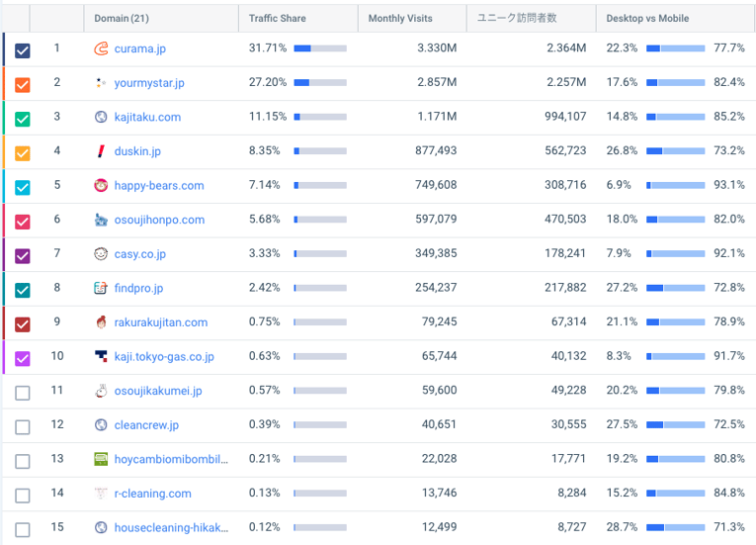Click the 877,493 monthly visits value
The image size is (756, 545).
[436, 150]
